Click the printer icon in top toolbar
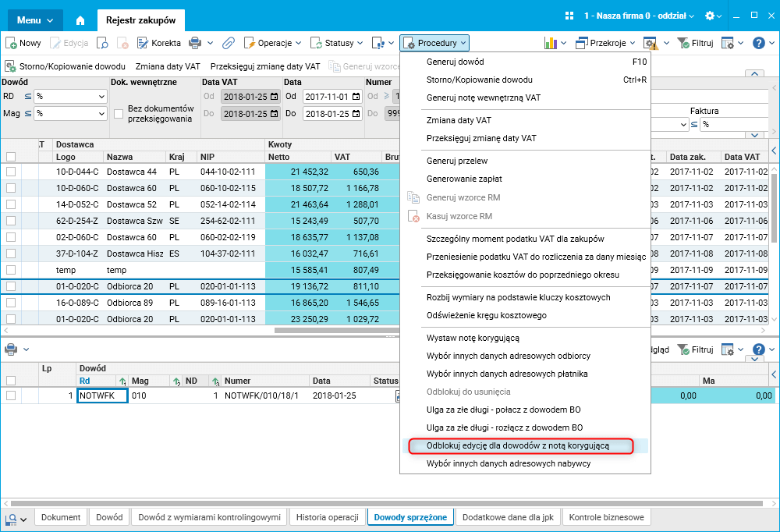This screenshot has height=532, width=780. tap(195, 44)
